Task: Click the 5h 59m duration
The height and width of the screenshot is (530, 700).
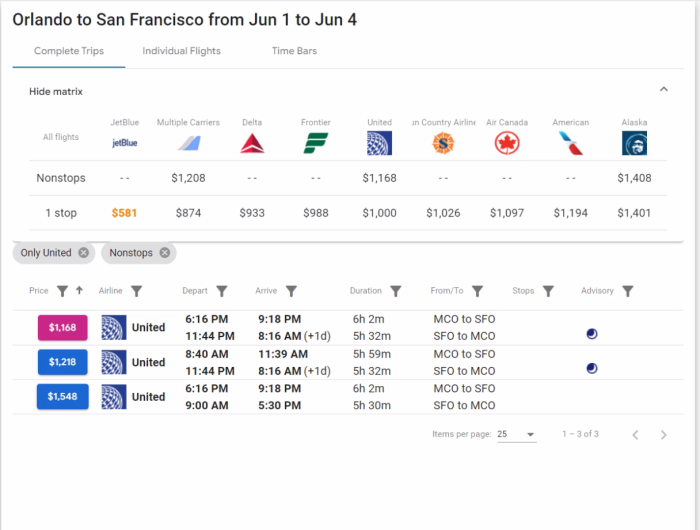Action: pyautogui.click(x=372, y=354)
